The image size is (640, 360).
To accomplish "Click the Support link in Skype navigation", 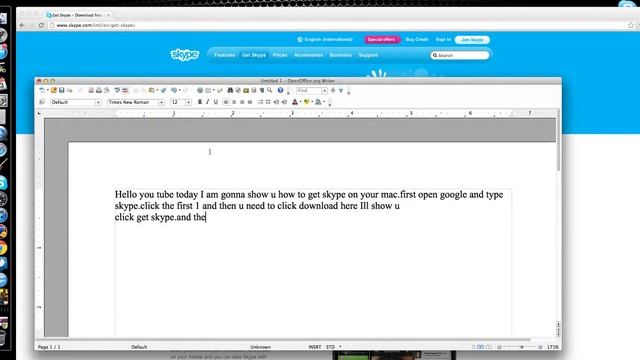I will (x=368, y=55).
